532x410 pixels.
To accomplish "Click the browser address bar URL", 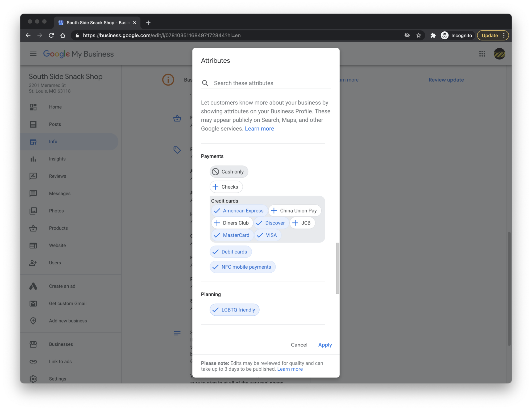I will point(162,35).
